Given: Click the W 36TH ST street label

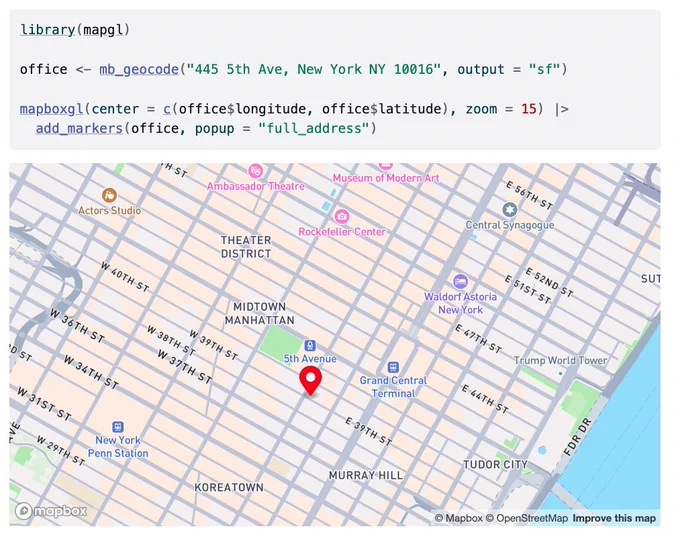Looking at the screenshot, I should [x=77, y=326].
